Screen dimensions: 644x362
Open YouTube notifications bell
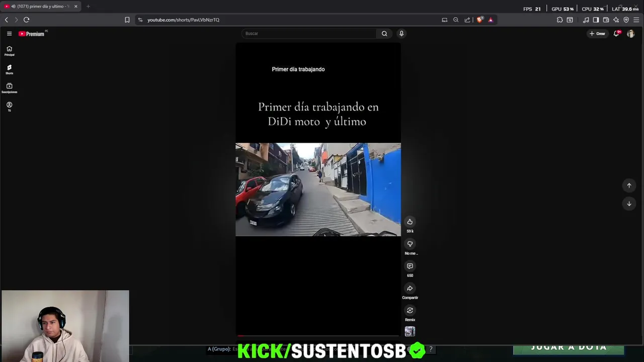[616, 34]
